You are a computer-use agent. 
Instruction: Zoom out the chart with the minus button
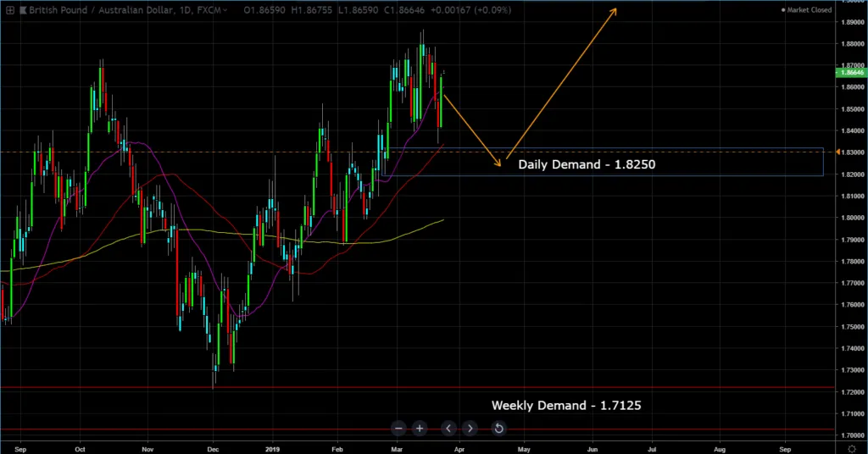398,429
